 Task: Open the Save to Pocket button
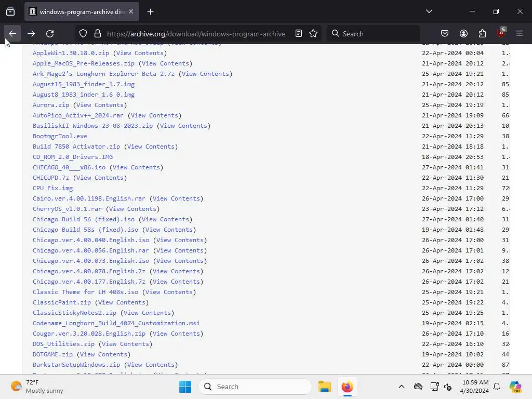click(x=445, y=34)
